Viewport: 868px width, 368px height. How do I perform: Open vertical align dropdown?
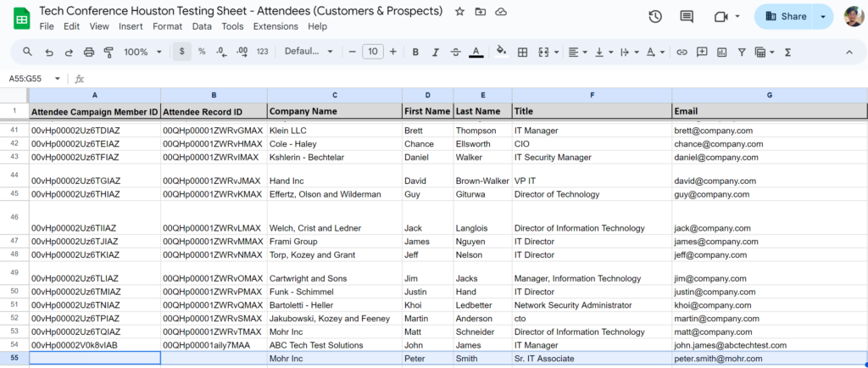[x=604, y=52]
